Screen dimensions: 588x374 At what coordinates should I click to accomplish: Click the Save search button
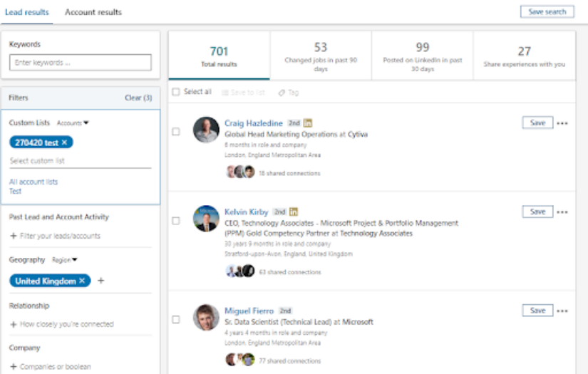coord(547,11)
